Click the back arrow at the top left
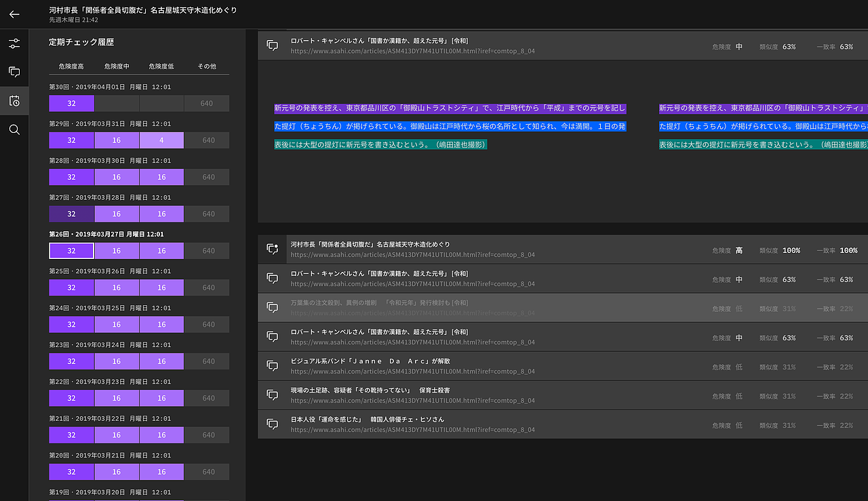This screenshot has height=501, width=868. tap(14, 14)
